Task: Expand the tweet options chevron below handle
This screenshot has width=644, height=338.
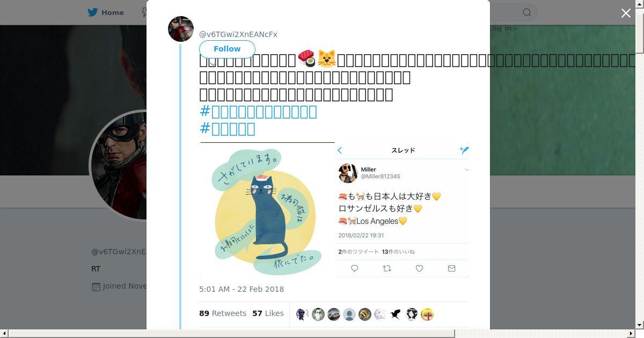Action: (x=213, y=63)
